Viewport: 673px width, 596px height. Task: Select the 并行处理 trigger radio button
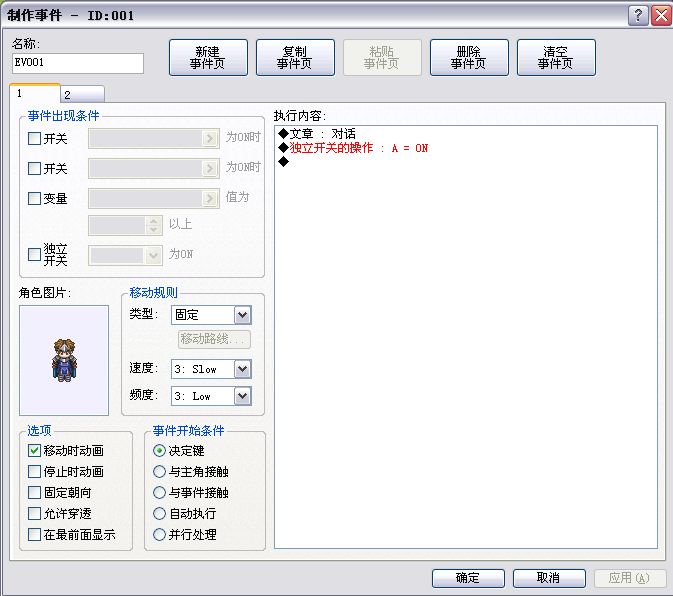click(x=159, y=535)
